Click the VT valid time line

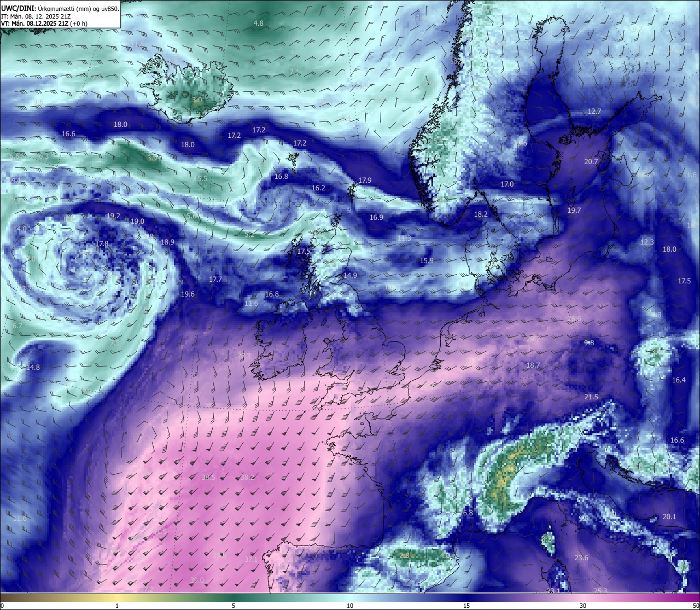click(44, 24)
